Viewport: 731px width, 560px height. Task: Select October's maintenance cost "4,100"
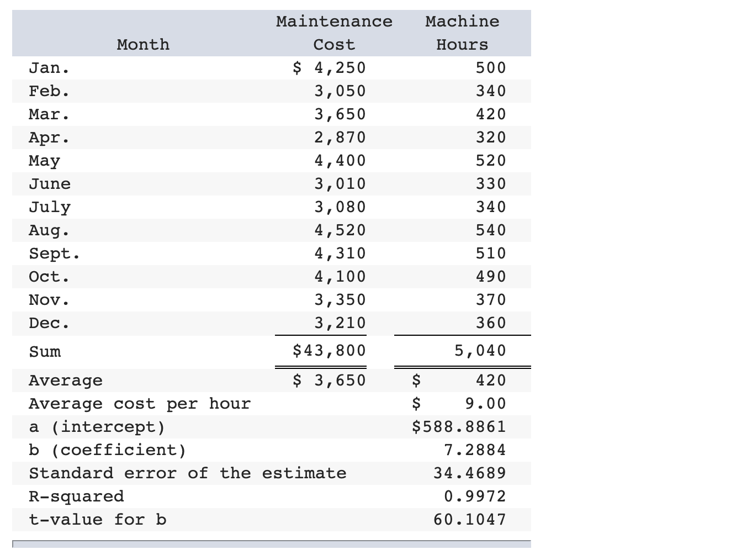coord(340,277)
